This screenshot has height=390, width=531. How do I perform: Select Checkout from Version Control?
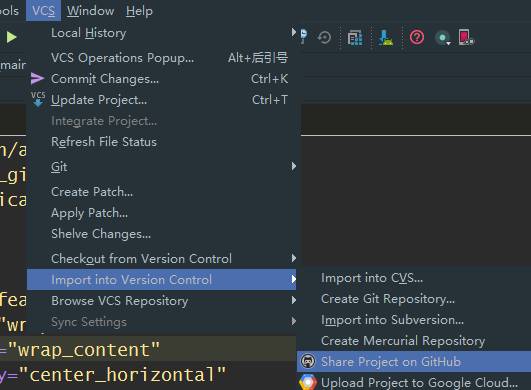click(x=161, y=259)
